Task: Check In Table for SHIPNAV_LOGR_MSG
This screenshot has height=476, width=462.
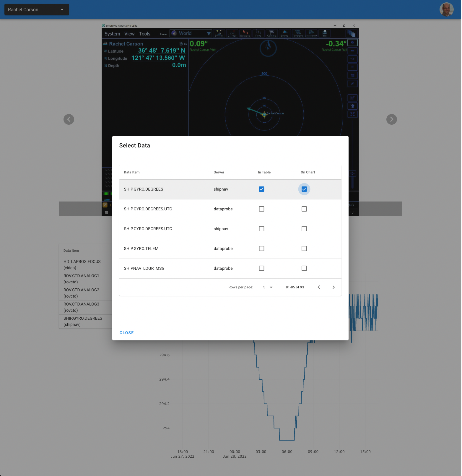Action: tap(261, 268)
